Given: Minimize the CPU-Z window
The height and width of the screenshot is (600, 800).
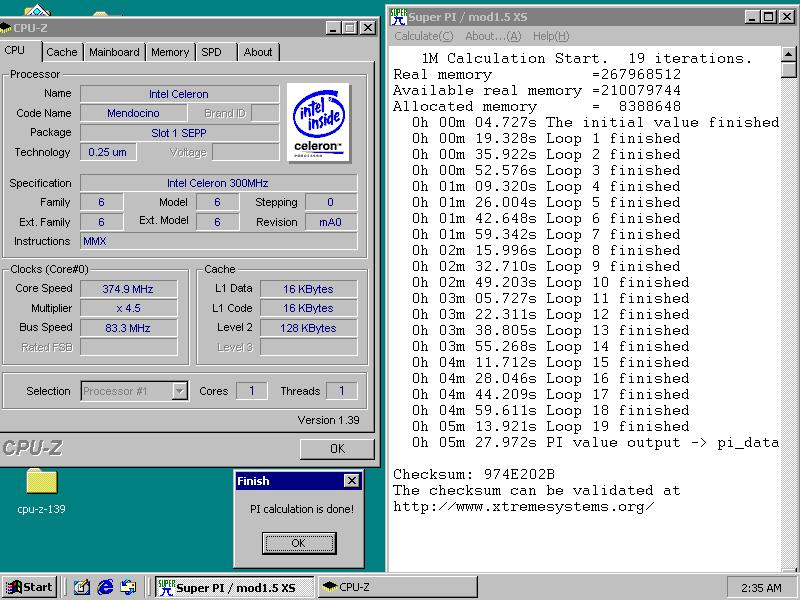Looking at the screenshot, I should [333, 28].
